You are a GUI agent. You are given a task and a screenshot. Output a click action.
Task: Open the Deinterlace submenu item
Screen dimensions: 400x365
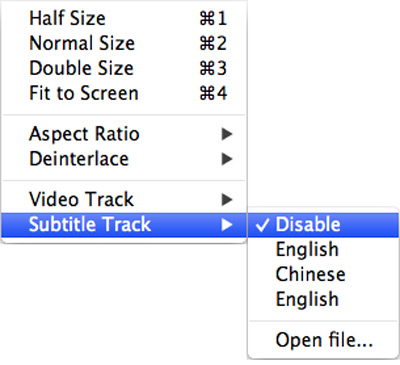[x=124, y=159]
